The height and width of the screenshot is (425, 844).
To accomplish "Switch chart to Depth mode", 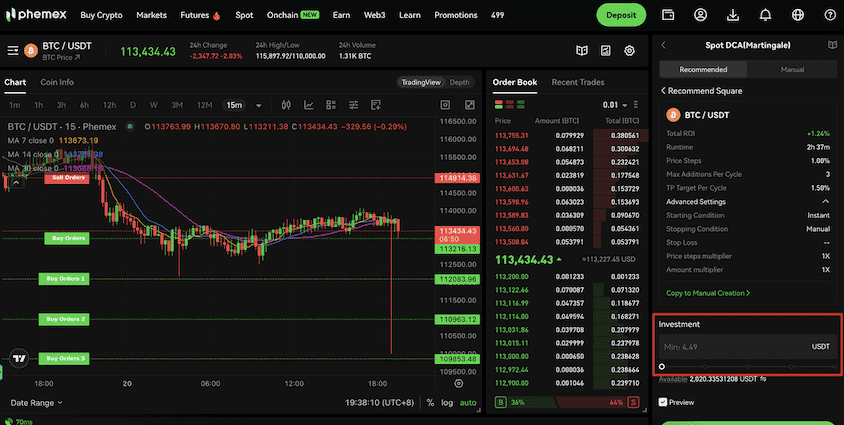I will (459, 82).
